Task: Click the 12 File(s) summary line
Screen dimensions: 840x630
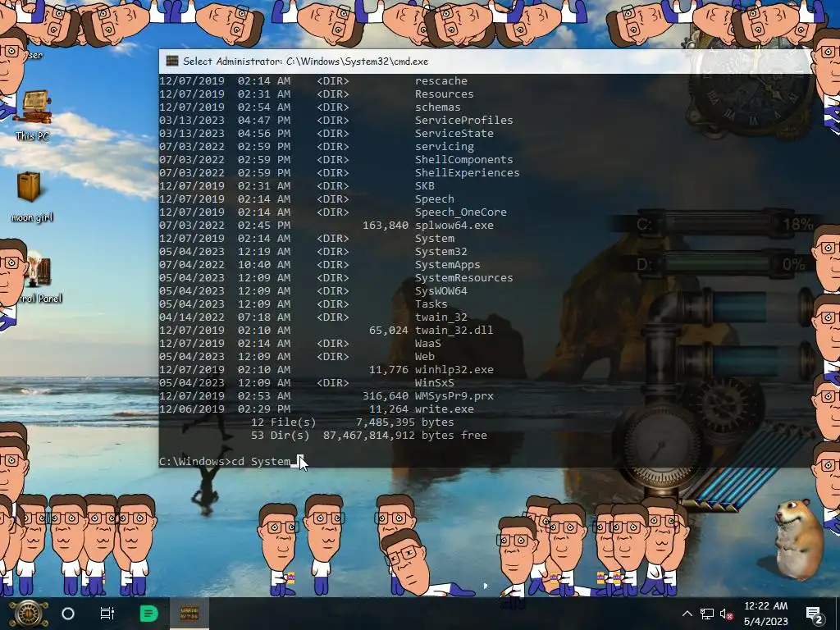Action: 353,422
